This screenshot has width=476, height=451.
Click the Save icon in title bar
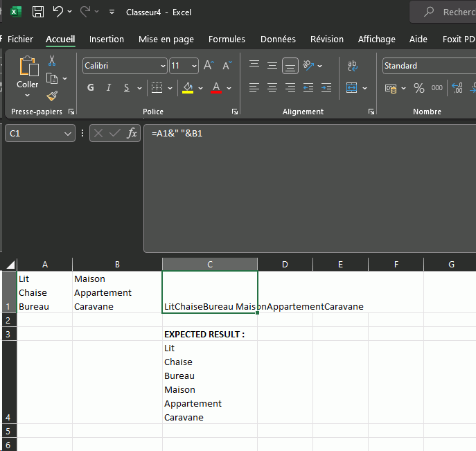tap(38, 12)
